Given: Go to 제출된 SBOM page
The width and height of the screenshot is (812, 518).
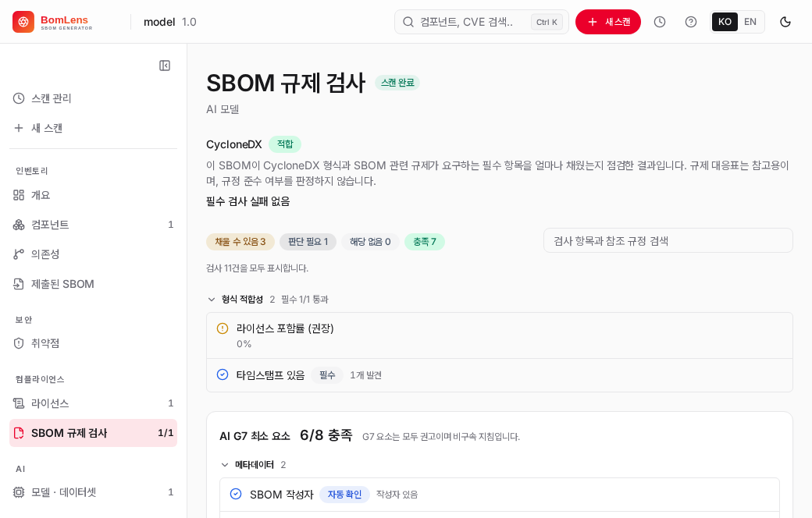Looking at the screenshot, I should point(93,284).
